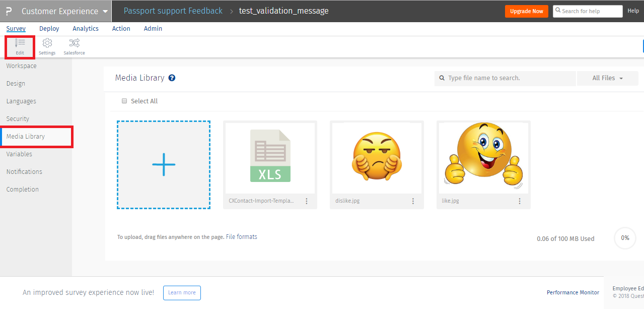This screenshot has width=644, height=309.
Task: Click the plus icon to upload file
Action: tap(164, 165)
